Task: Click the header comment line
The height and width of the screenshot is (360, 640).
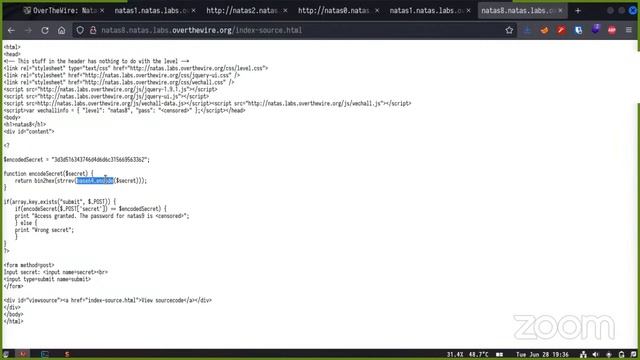Action: tap(96, 61)
